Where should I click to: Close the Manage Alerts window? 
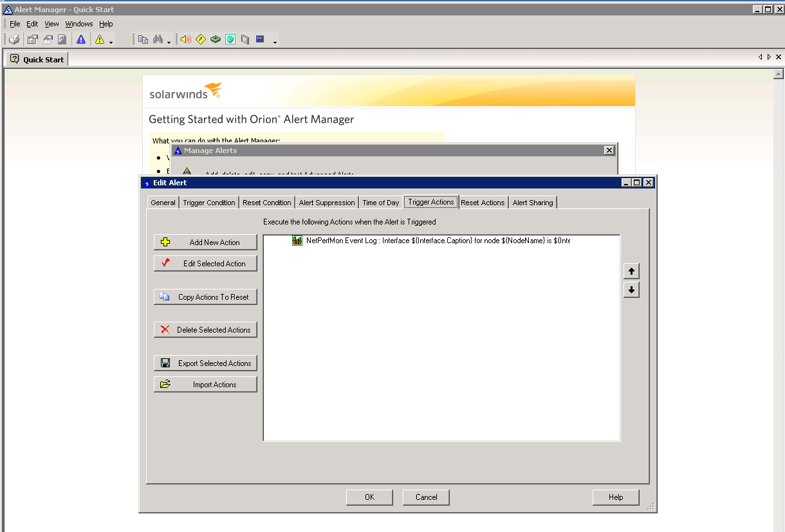609,150
